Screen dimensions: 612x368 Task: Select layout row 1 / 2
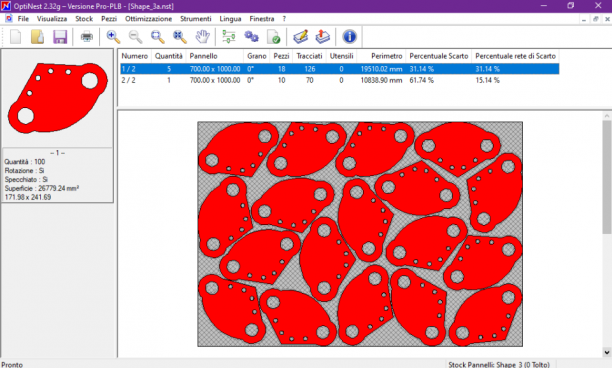[x=340, y=69]
